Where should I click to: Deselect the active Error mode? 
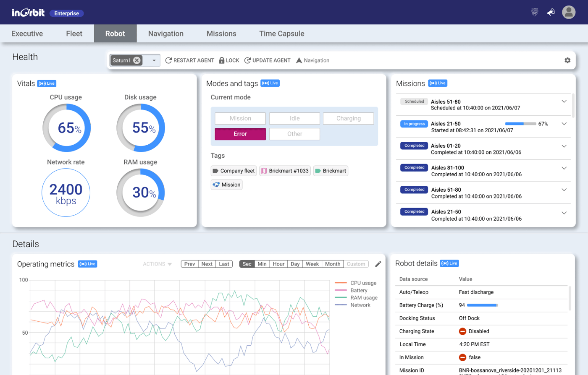240,133
